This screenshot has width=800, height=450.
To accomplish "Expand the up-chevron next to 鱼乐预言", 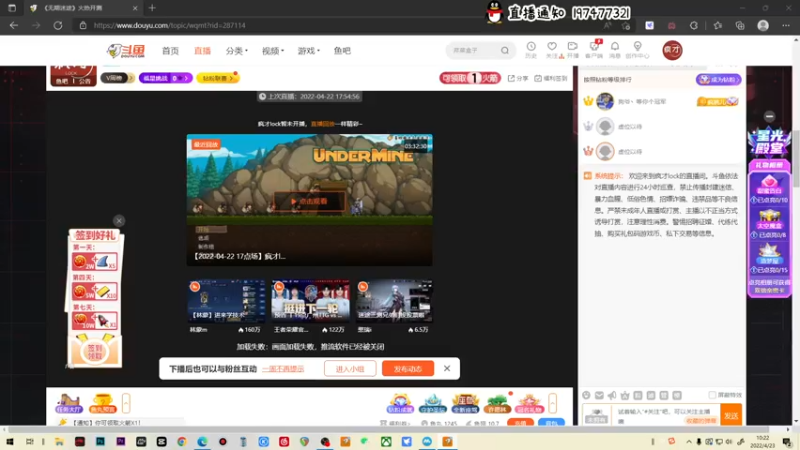I will point(126,403).
